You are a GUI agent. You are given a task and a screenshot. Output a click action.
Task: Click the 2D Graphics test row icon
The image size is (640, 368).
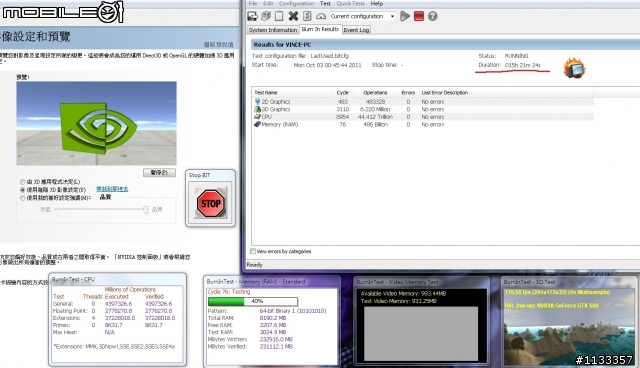click(x=257, y=101)
